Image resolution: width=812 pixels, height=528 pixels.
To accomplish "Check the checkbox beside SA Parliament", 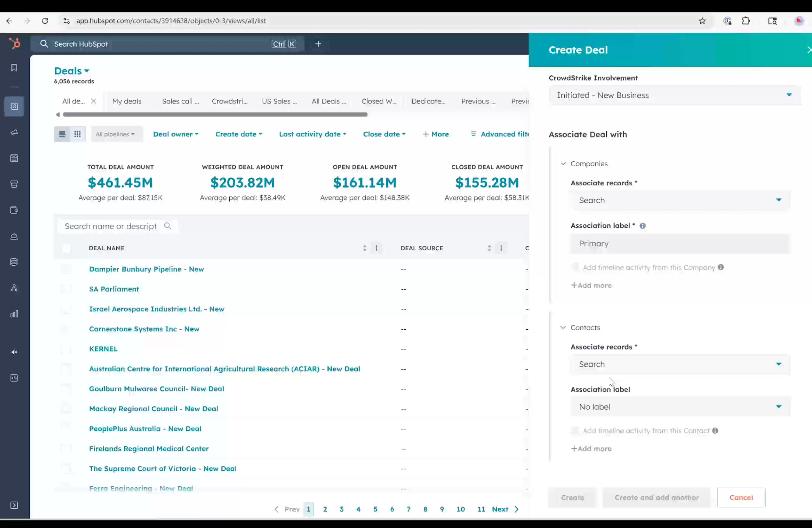I will tap(66, 289).
